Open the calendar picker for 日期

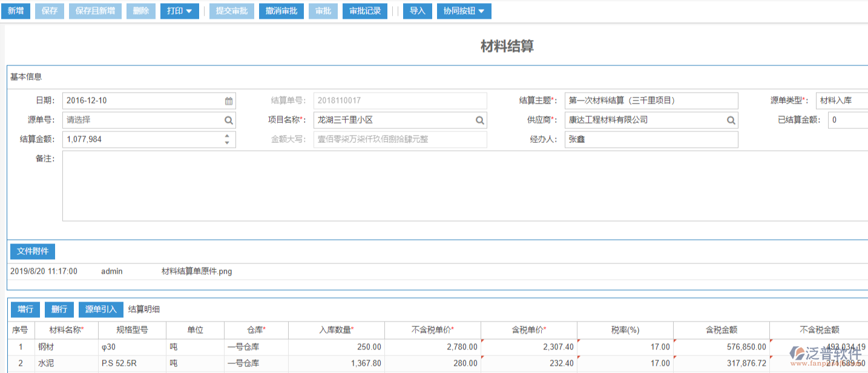(x=229, y=101)
